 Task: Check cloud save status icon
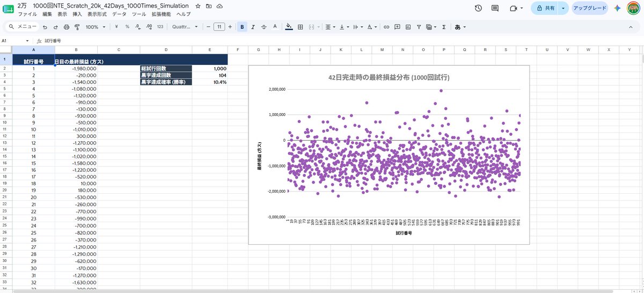(x=219, y=5)
